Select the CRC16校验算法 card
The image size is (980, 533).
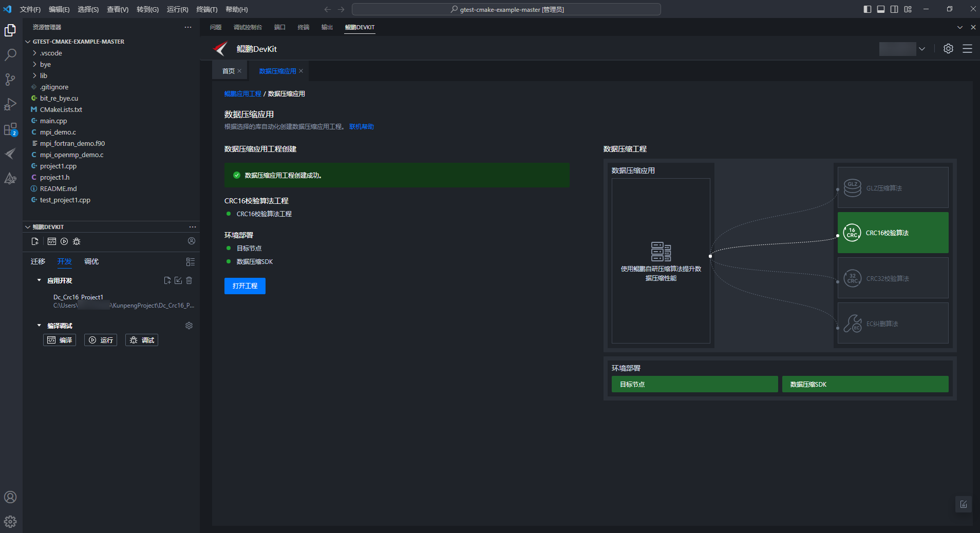point(893,233)
